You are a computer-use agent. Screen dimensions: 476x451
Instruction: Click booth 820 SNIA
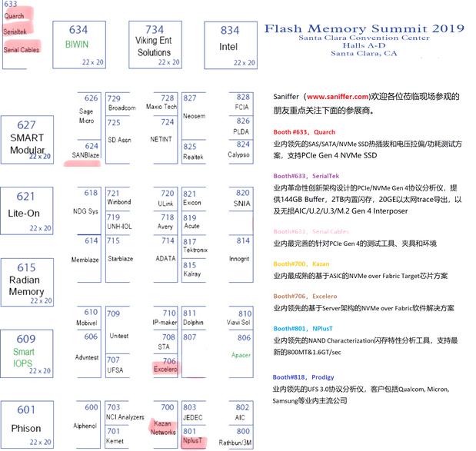tap(241, 199)
